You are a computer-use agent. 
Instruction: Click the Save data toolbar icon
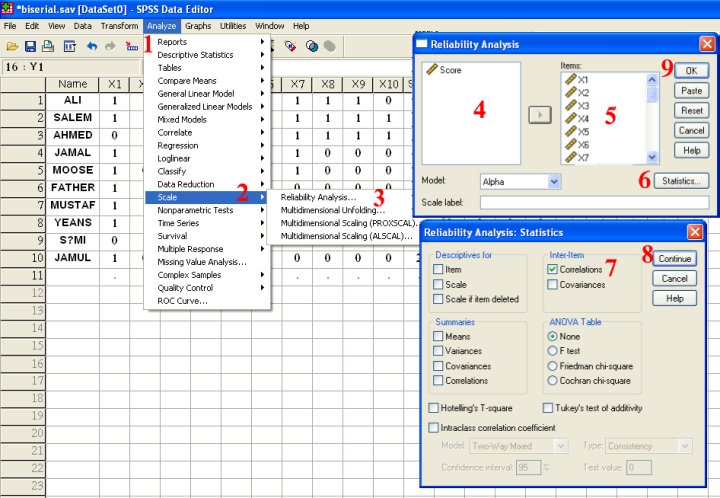31,46
